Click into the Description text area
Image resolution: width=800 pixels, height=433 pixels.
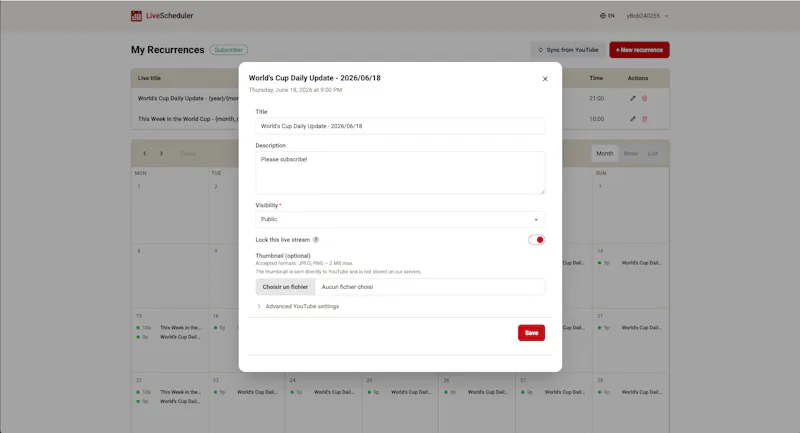[x=400, y=172]
